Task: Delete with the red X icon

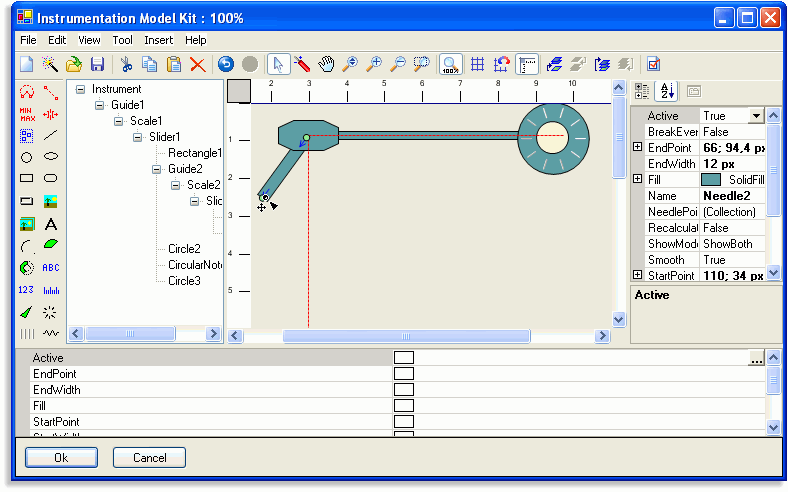Action: tap(198, 64)
